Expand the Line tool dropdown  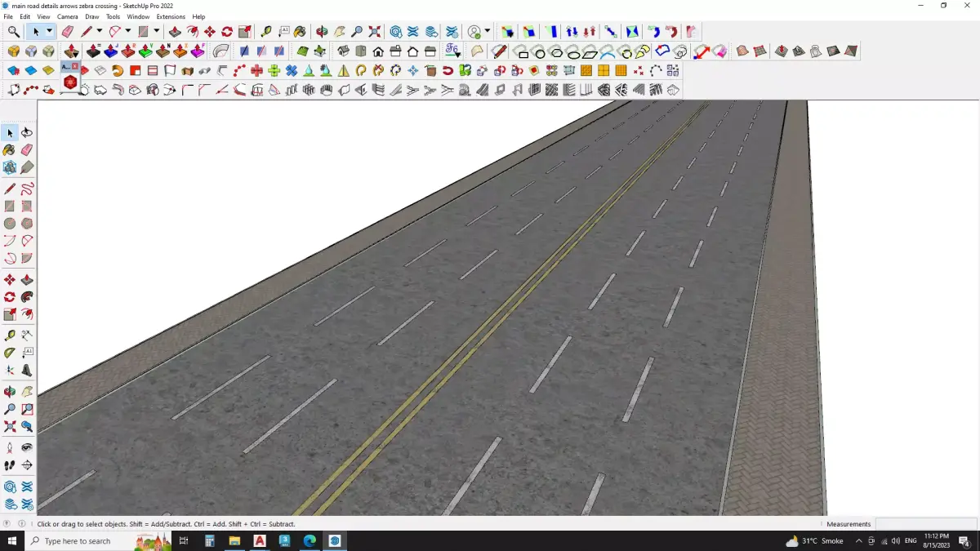pos(99,31)
